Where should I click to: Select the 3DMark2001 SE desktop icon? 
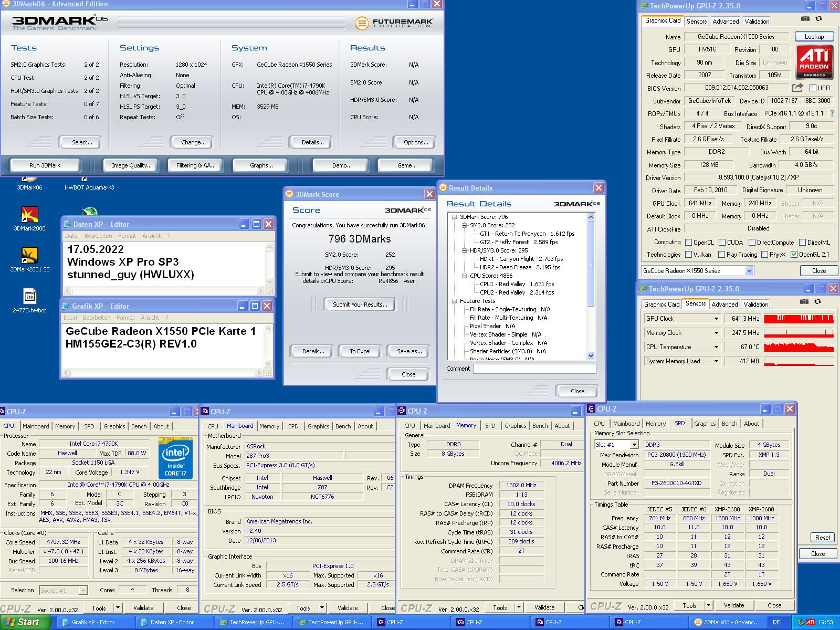[30, 259]
